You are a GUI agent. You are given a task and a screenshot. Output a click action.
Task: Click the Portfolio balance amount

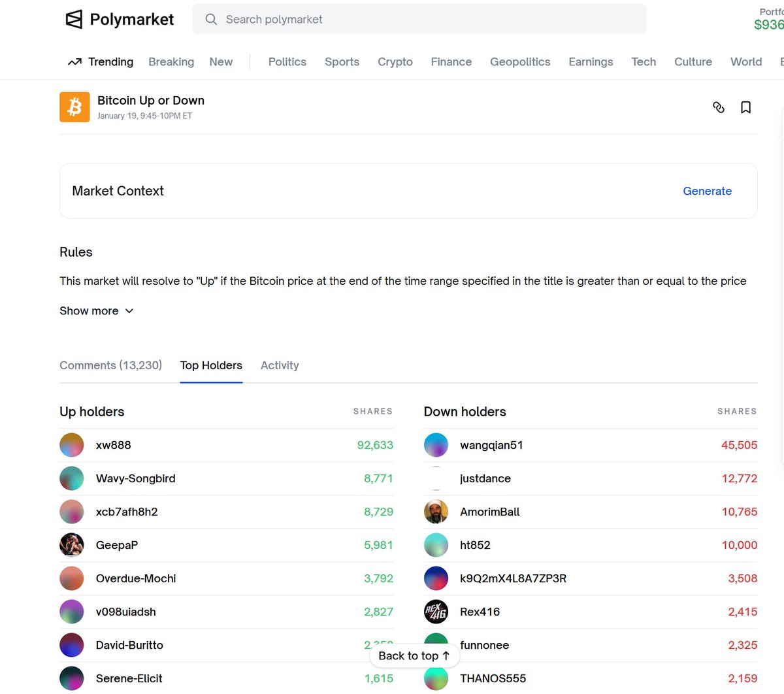point(768,25)
